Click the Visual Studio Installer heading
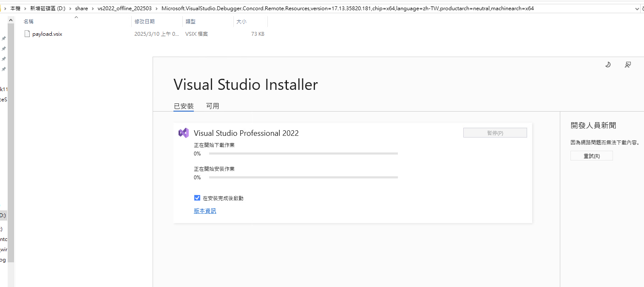 point(246,84)
